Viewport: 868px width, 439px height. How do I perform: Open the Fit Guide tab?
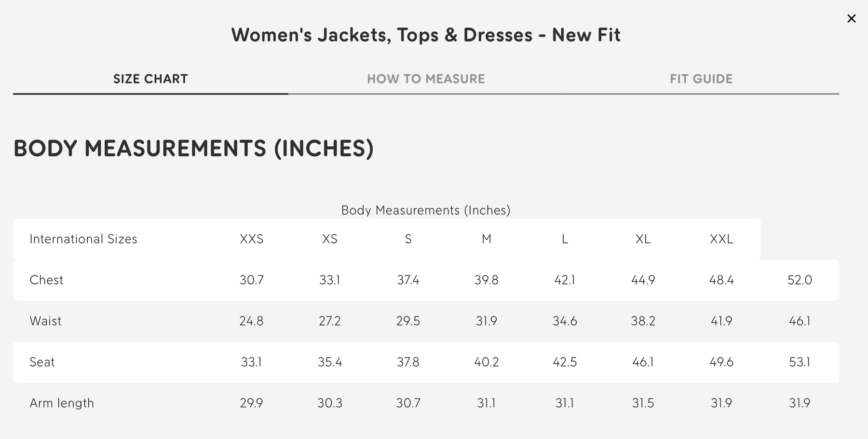click(701, 79)
